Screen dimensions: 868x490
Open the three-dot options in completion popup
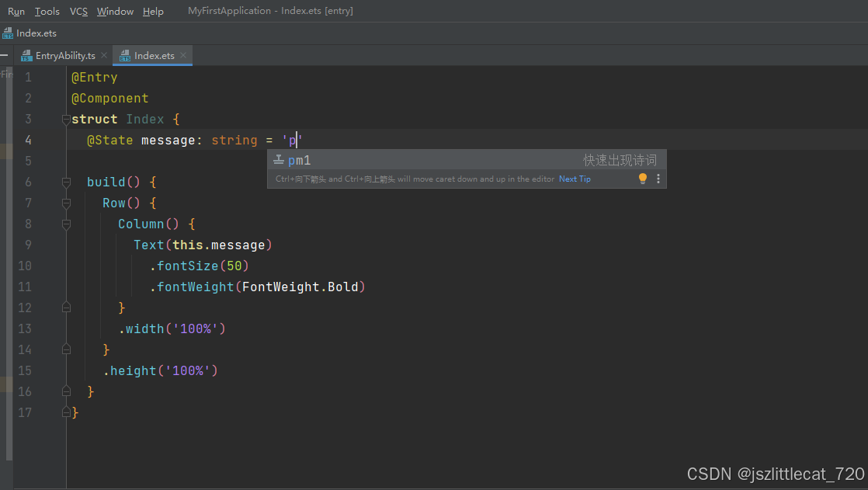click(658, 179)
